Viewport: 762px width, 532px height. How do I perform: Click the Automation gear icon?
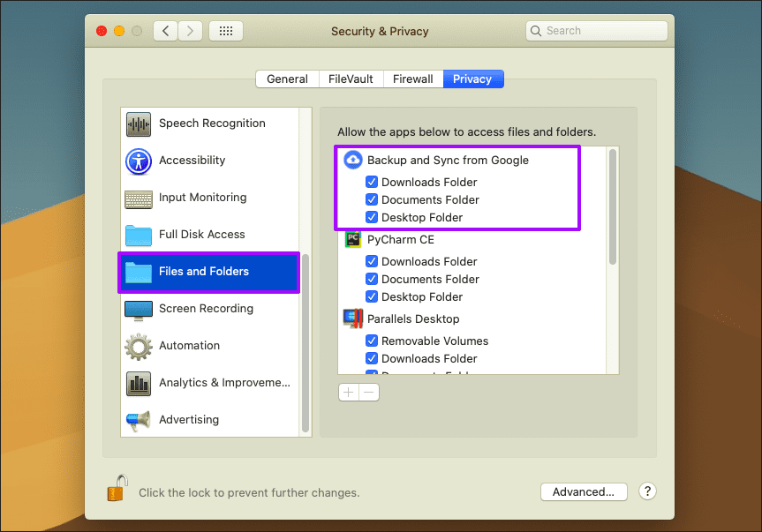click(x=139, y=347)
